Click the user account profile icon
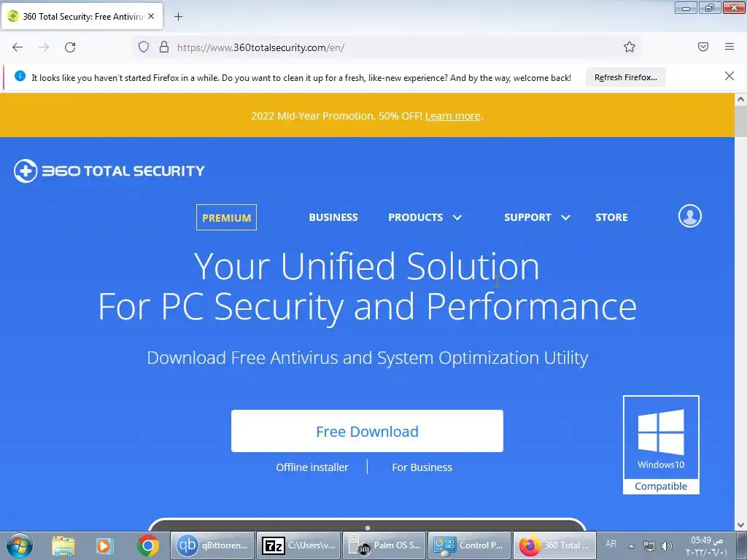This screenshot has height=560, width=747. 690,216
